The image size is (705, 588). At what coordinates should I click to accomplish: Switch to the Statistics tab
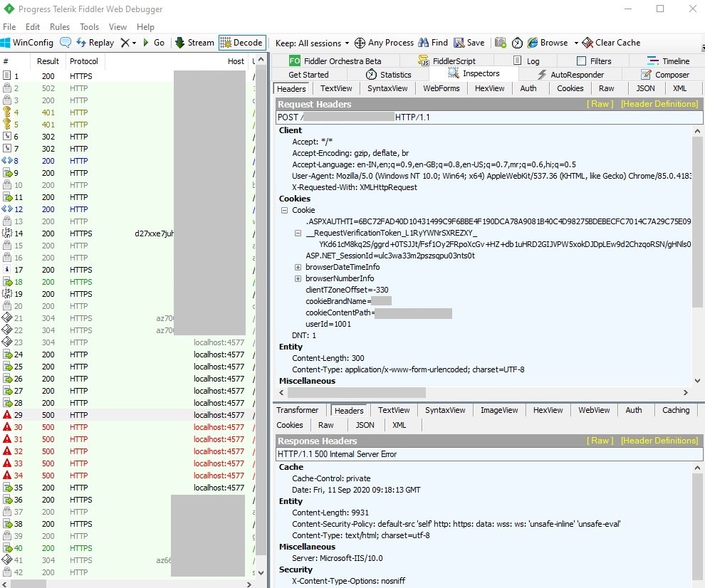pos(389,75)
